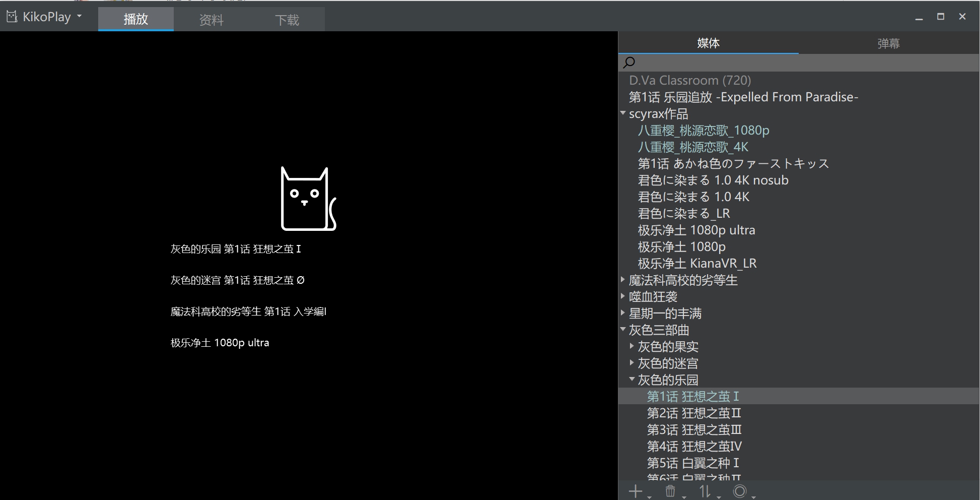
Task: Switch to the 播放 tab
Action: tap(136, 19)
